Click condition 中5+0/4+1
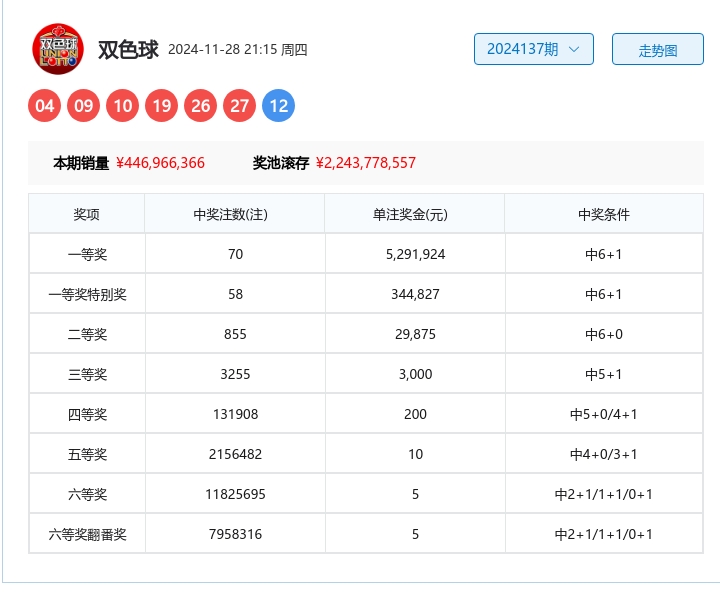Image resolution: width=720 pixels, height=592 pixels. [x=604, y=414]
